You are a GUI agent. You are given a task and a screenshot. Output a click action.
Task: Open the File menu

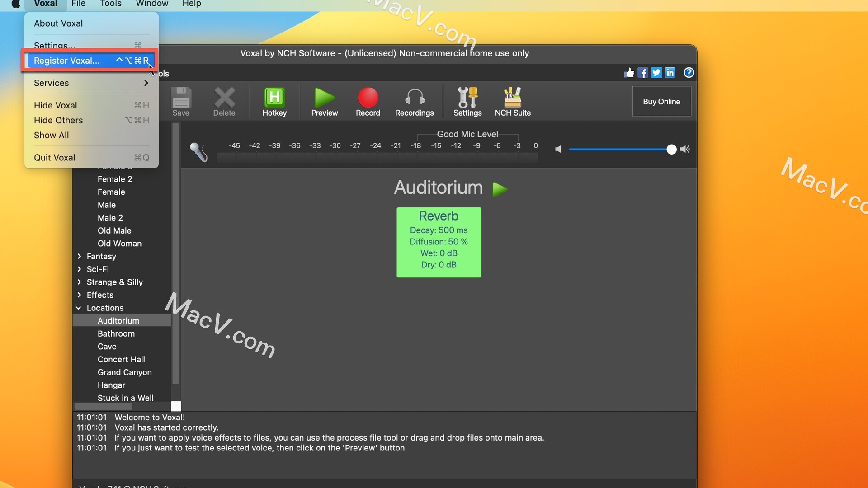pos(78,4)
